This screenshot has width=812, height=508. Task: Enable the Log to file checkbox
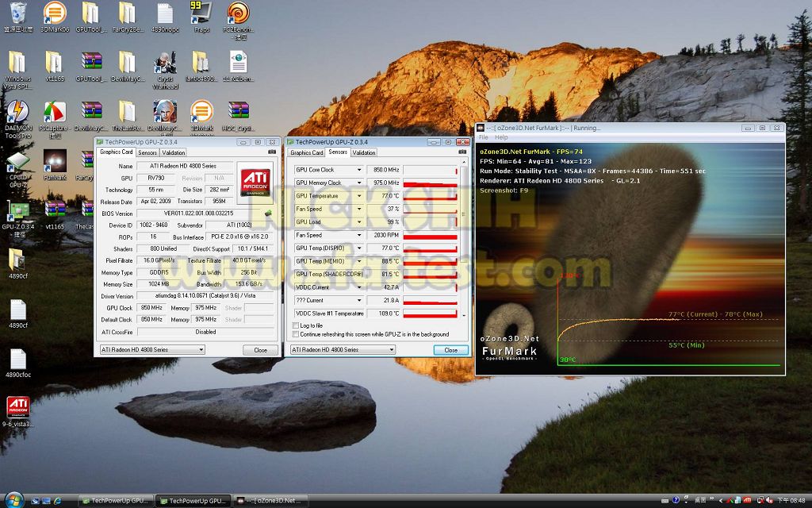coord(296,325)
